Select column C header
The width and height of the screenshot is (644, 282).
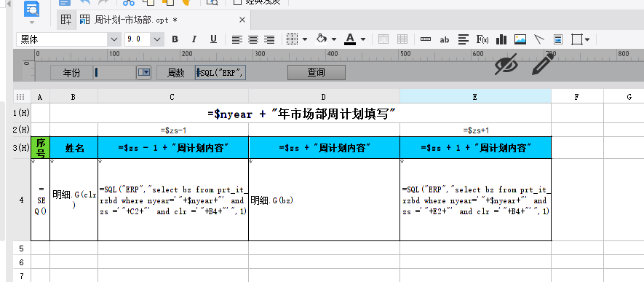(173, 97)
